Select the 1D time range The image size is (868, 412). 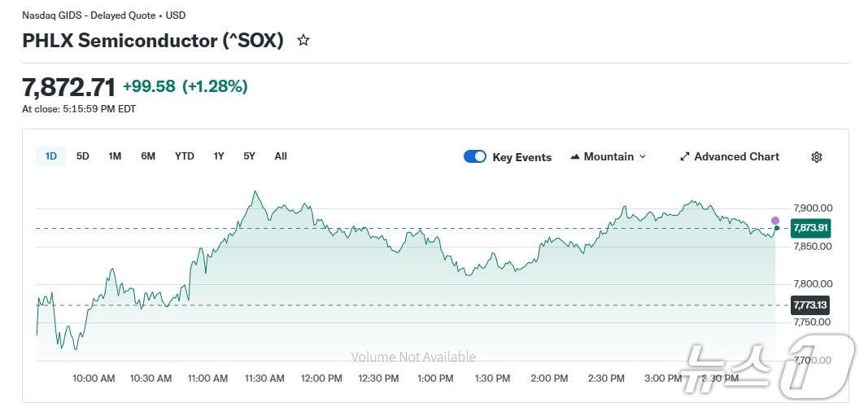51,156
